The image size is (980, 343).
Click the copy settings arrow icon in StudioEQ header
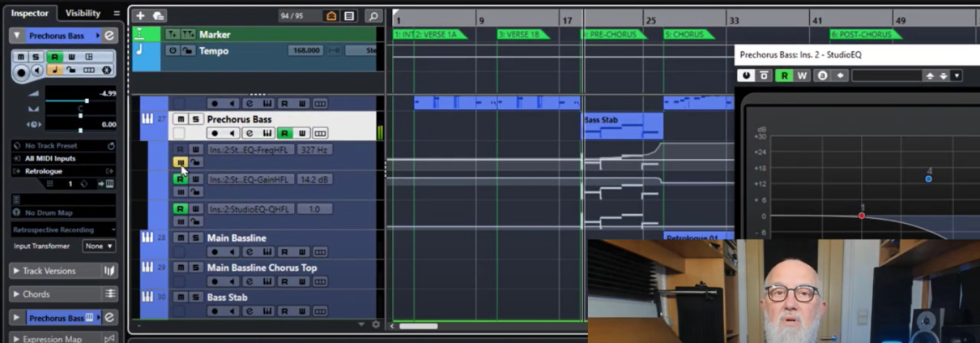pos(840,75)
